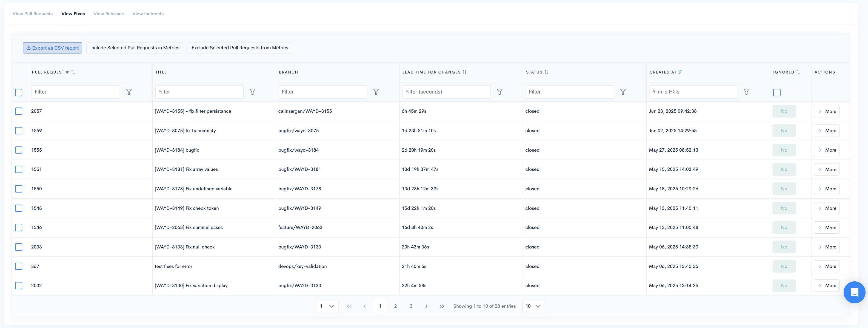This screenshot has height=328, width=868.
Task: Focus the Branch filter field
Action: point(323,92)
